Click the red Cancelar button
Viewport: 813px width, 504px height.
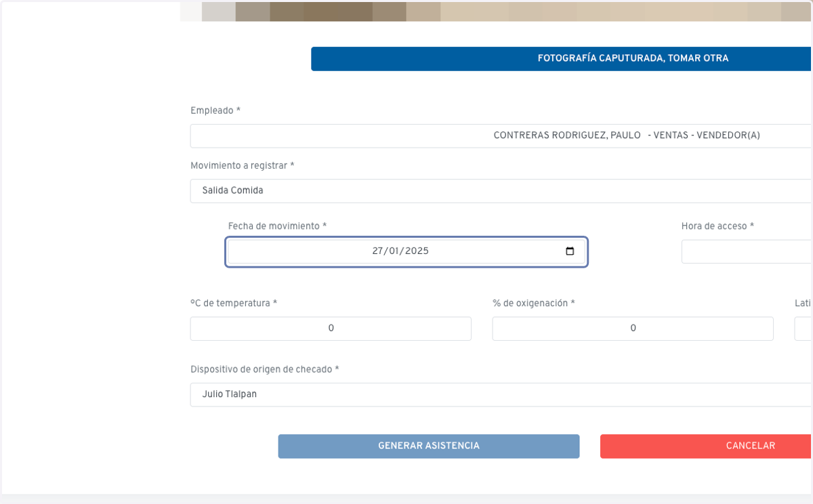pyautogui.click(x=707, y=446)
